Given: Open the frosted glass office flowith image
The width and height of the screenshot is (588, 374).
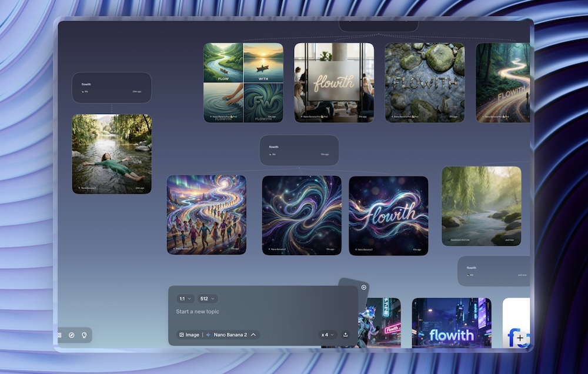Looking at the screenshot, I should pyautogui.click(x=334, y=82).
